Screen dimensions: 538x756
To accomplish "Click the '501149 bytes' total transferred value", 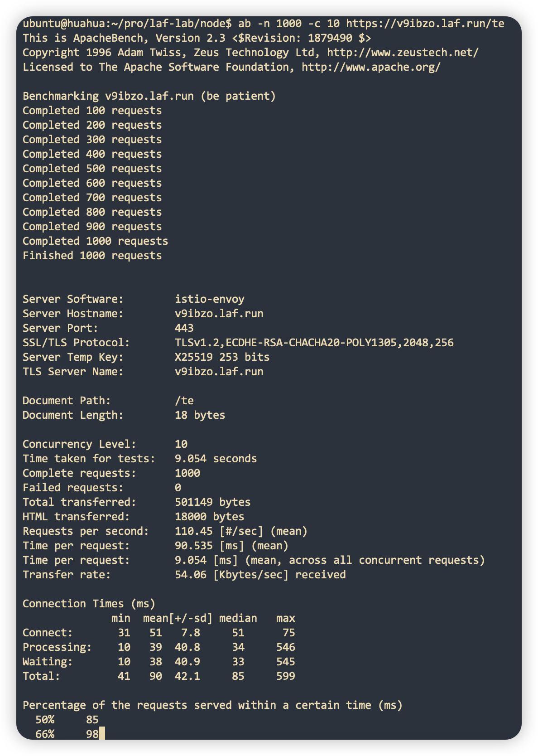I will [212, 502].
